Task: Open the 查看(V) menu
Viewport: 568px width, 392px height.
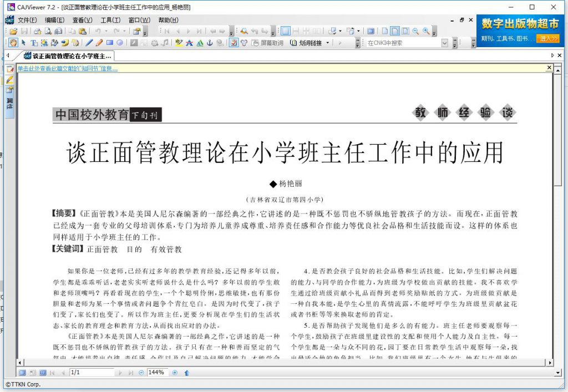Action: 82,20
